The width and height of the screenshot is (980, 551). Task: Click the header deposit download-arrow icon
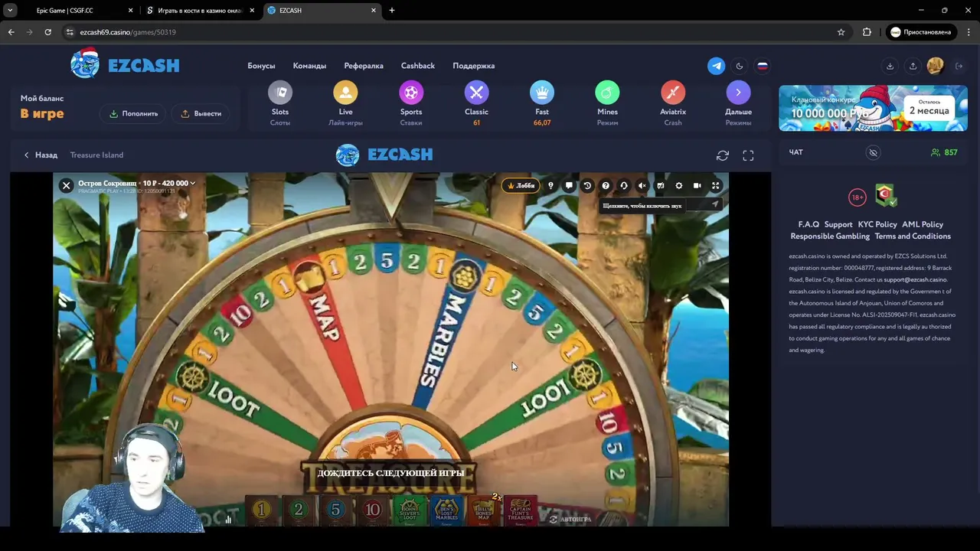[x=890, y=66]
